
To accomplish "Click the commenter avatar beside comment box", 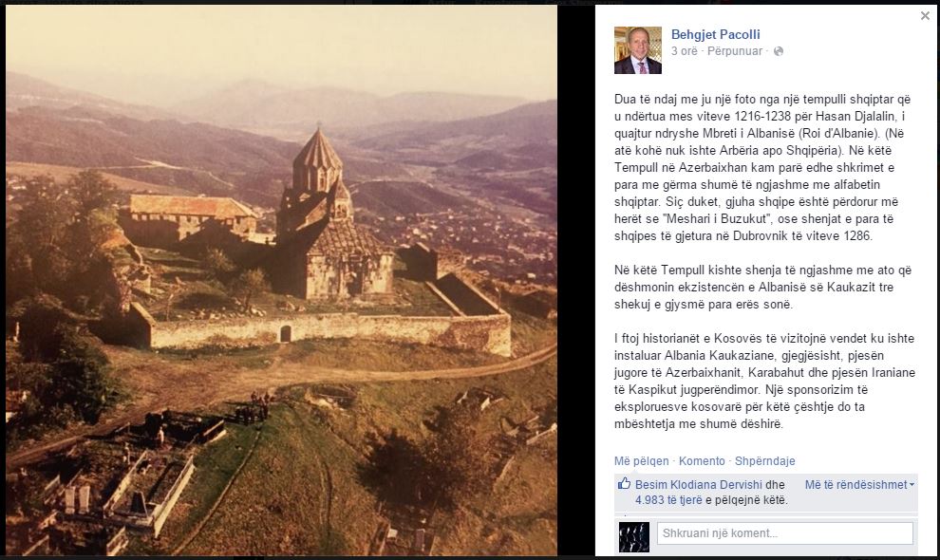I will pyautogui.click(x=634, y=536).
